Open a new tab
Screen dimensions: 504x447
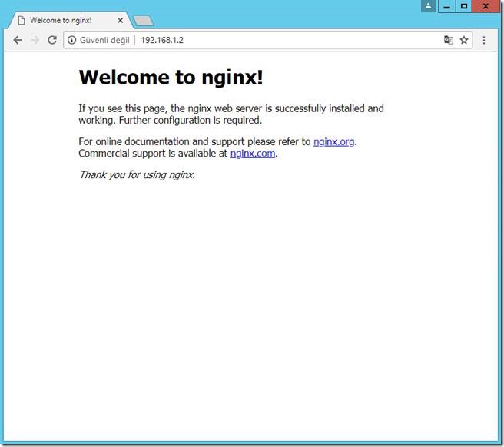click(x=144, y=21)
